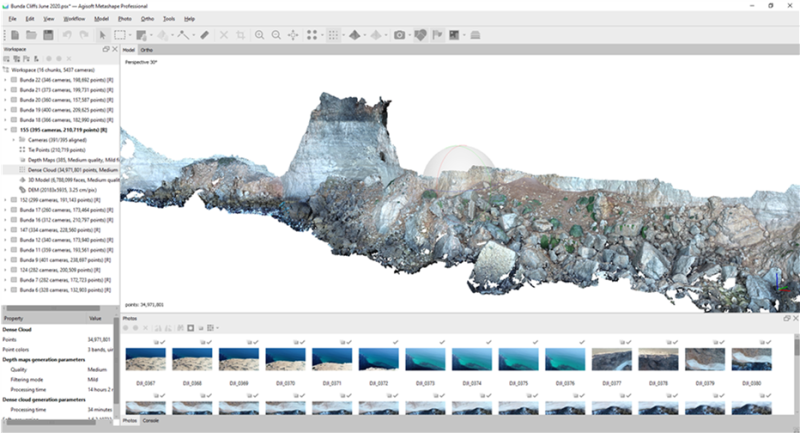Click the Crop selection icon
The width and height of the screenshot is (800, 433).
click(240, 35)
